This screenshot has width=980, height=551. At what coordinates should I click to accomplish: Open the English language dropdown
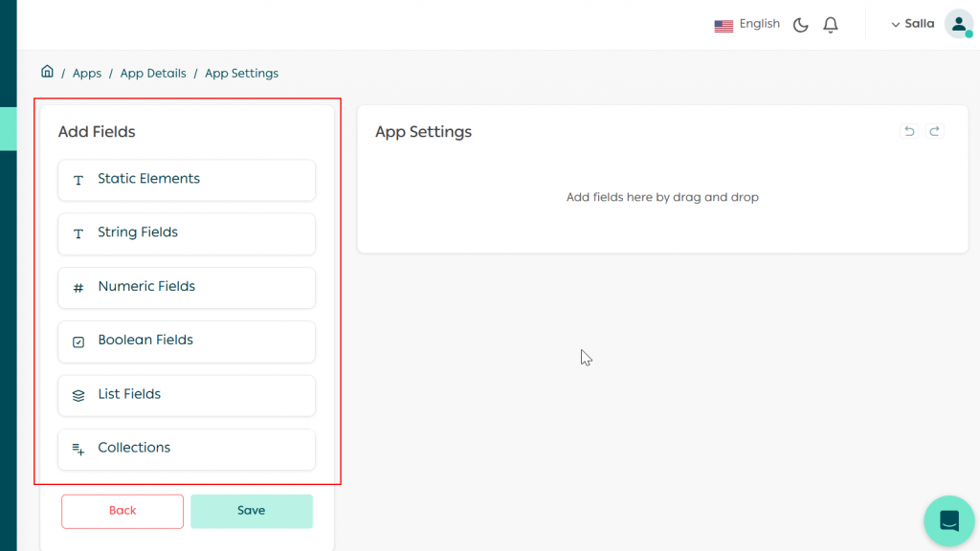[x=747, y=23]
